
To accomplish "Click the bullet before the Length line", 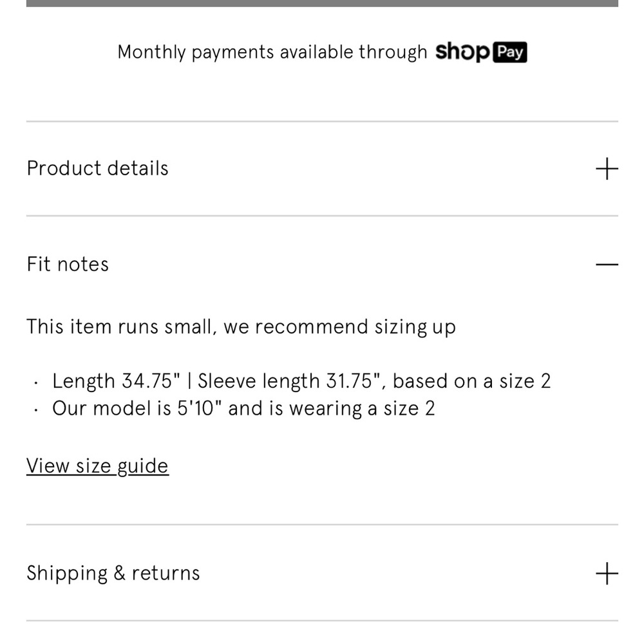I will click(36, 383).
